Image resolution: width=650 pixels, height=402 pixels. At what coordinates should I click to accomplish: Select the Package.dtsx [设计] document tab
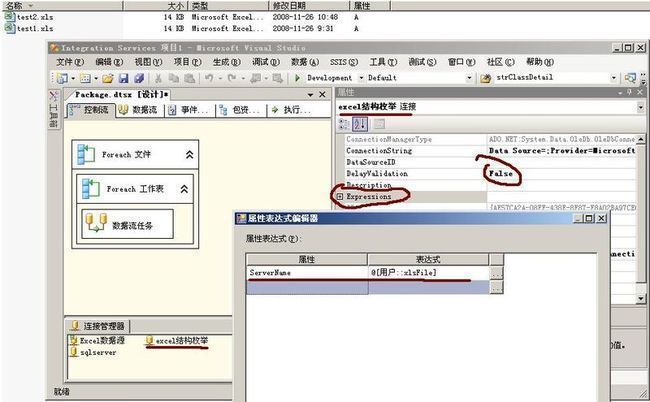click(121, 94)
